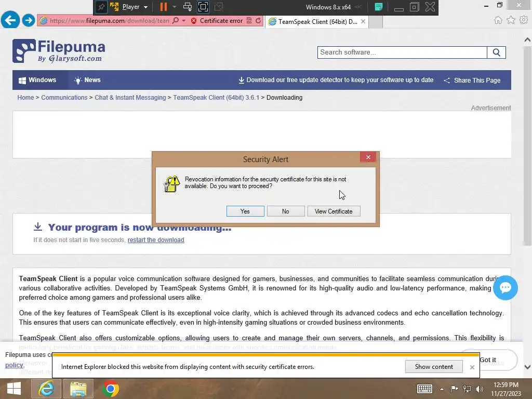532x399 pixels.
Task: Go to Home breadcrumb
Action: 25,97
